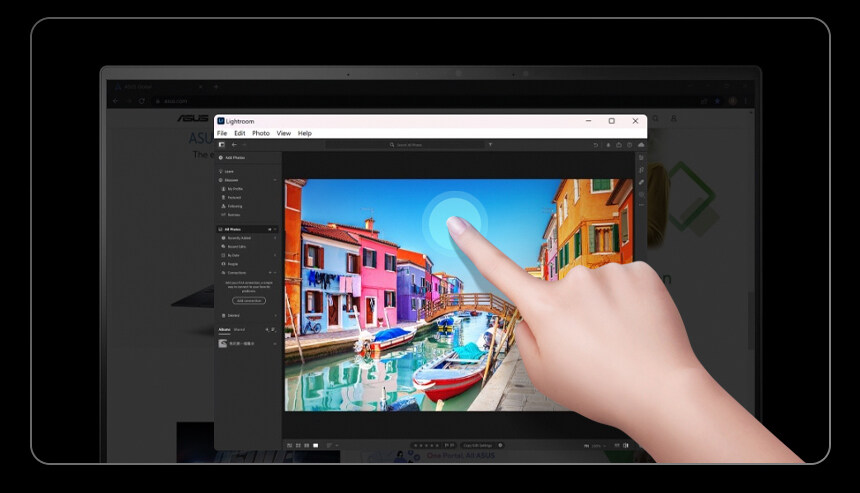
Task: Click the ASUS logo in browser window
Action: pyautogui.click(x=193, y=118)
